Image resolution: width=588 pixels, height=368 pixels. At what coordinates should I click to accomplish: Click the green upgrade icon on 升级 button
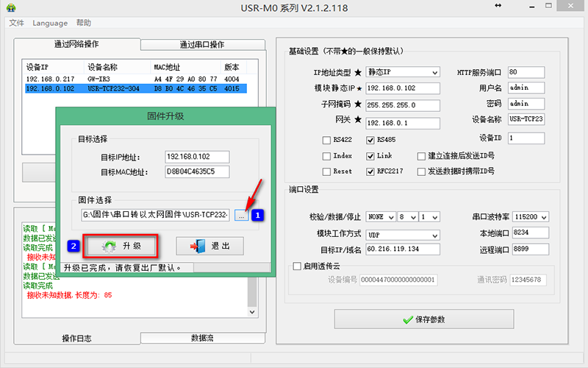110,246
